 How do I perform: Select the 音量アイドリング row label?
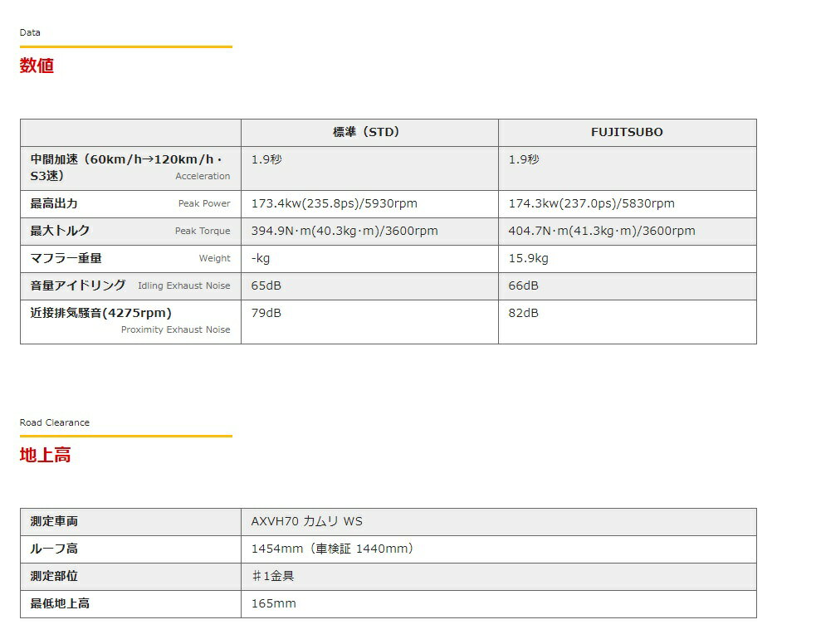pos(78,285)
